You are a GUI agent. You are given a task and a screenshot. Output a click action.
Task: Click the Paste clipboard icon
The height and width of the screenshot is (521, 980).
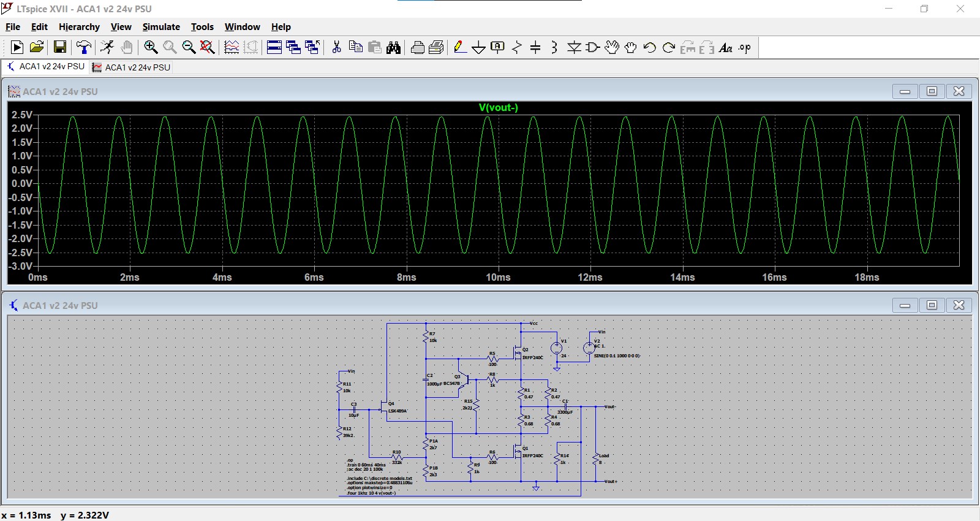point(374,47)
